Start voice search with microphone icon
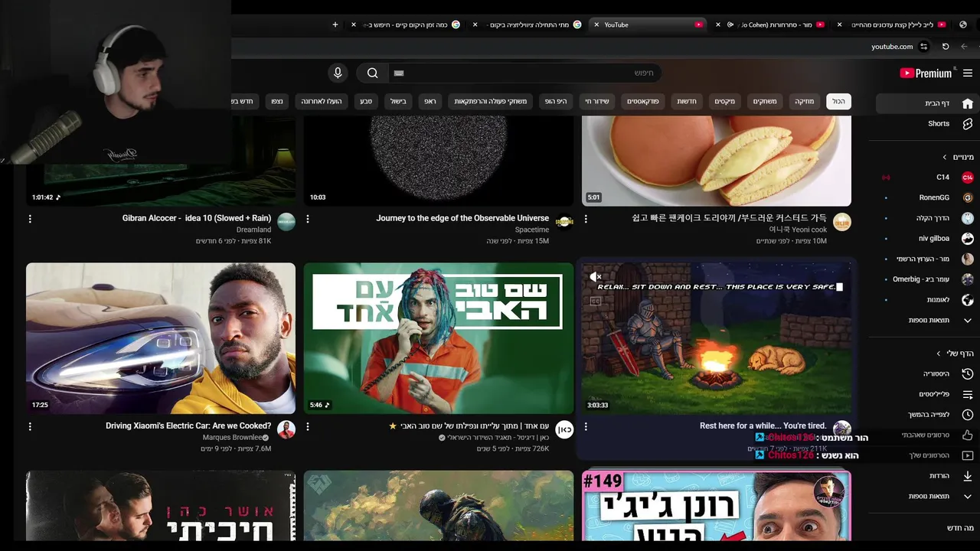 pos(338,73)
